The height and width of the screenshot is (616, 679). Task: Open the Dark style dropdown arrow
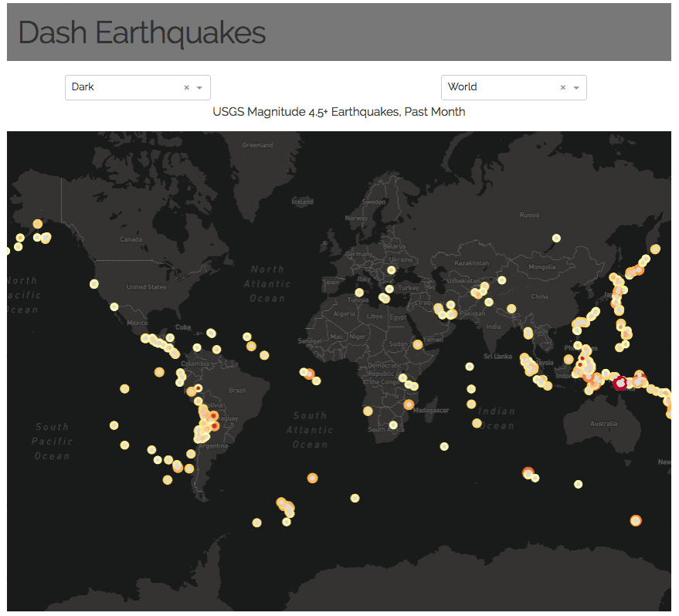point(199,88)
